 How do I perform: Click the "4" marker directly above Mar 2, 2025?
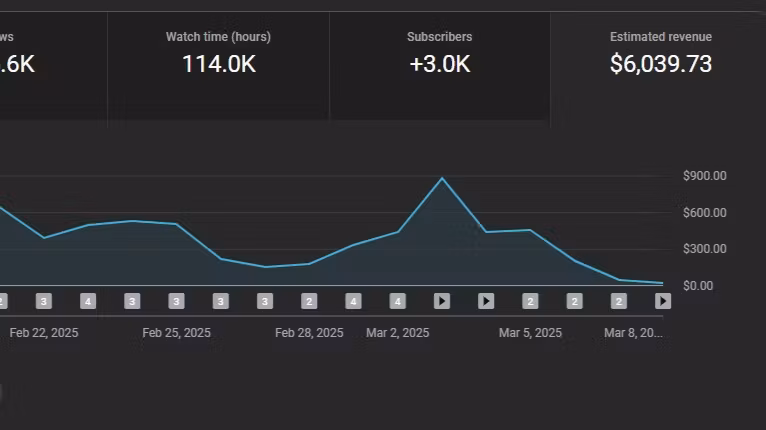(397, 301)
